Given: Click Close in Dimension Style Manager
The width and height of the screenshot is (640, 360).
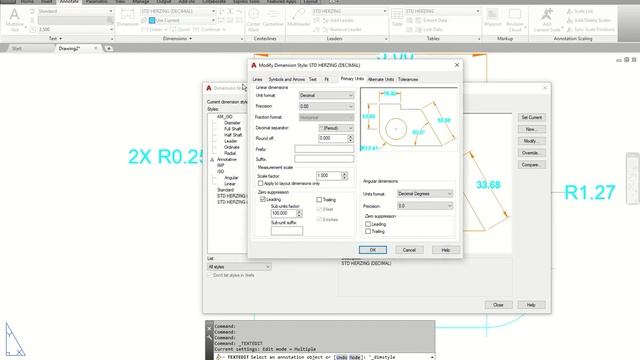Looking at the screenshot, I should pyautogui.click(x=498, y=305).
